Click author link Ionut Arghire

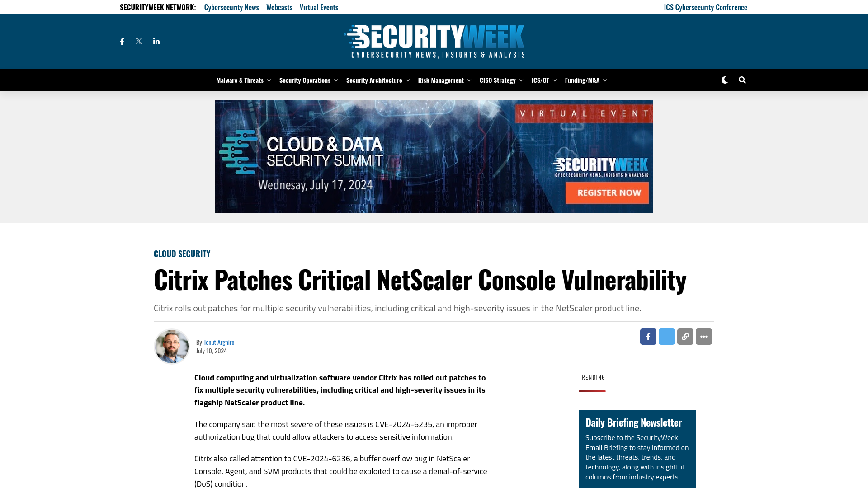pos(219,342)
